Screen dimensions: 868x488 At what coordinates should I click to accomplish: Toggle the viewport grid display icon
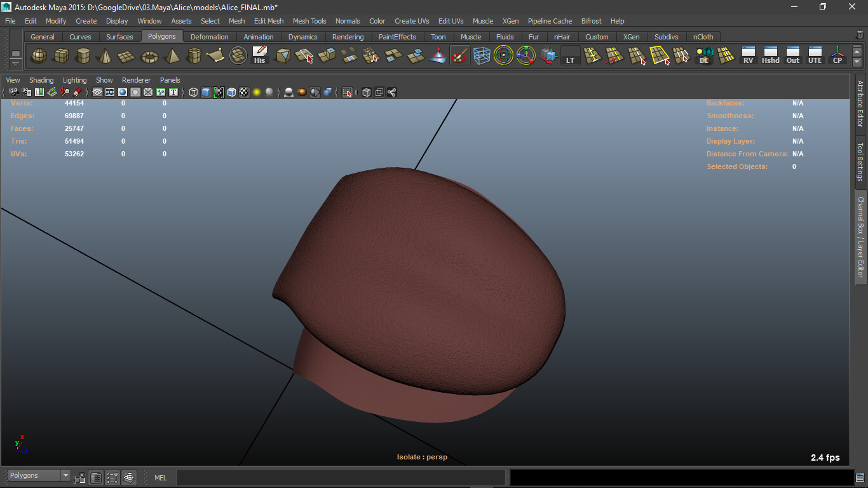tap(97, 92)
